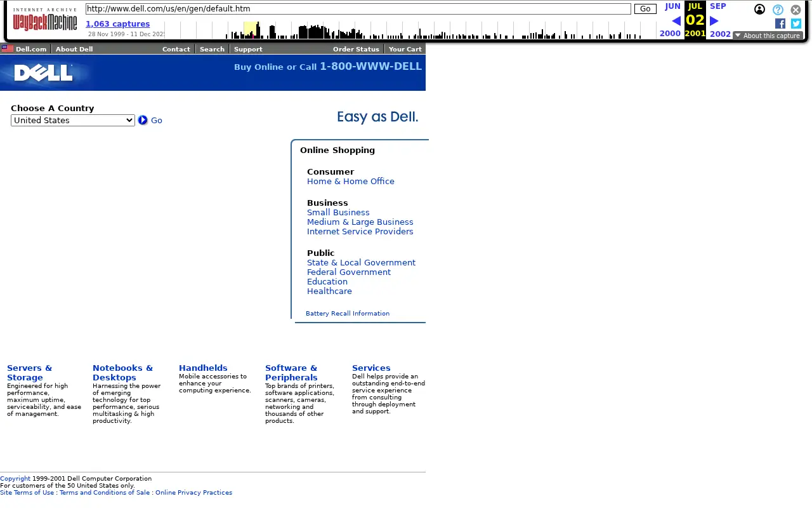Open the Software & Peripherals link
Screen dimensions: 812x508
coord(291,373)
